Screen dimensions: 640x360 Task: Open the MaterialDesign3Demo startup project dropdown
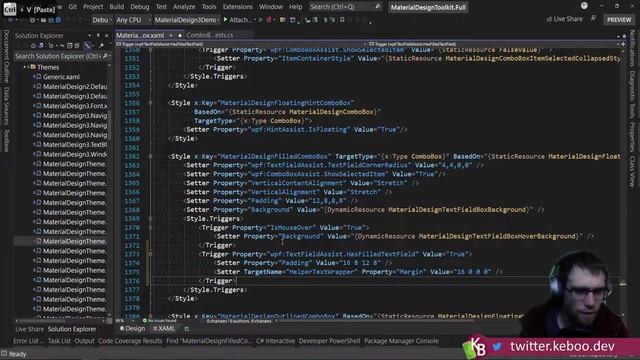click(187, 20)
